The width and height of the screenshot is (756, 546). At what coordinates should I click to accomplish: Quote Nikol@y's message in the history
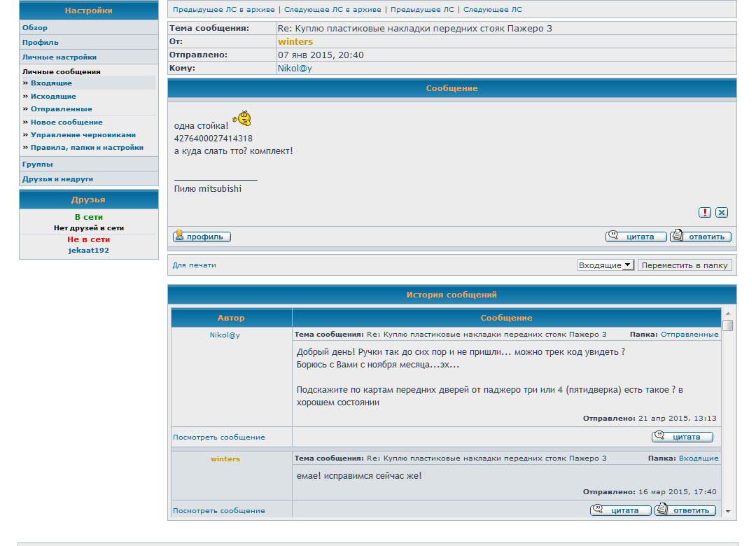pyautogui.click(x=682, y=437)
